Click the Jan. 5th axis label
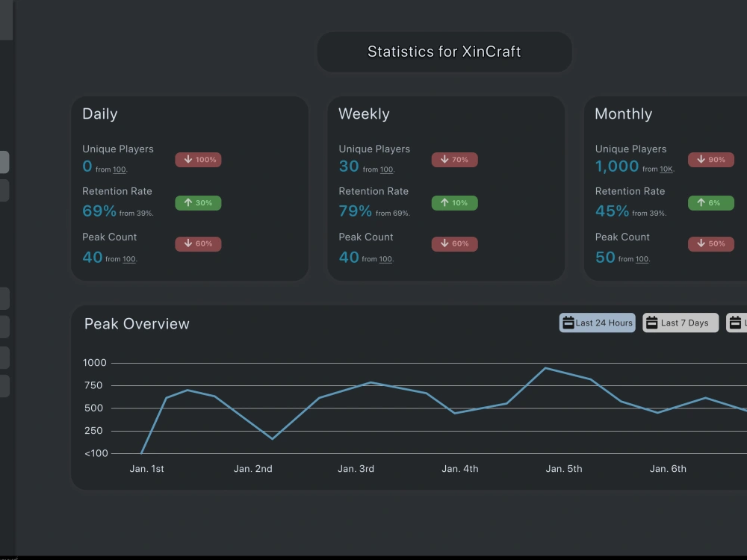Image resolution: width=747 pixels, height=560 pixels. pos(564,469)
